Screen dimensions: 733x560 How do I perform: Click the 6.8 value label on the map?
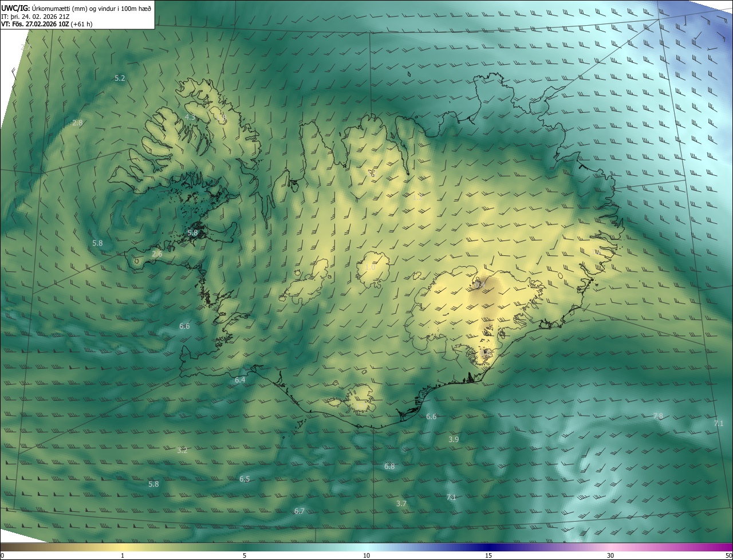(389, 466)
